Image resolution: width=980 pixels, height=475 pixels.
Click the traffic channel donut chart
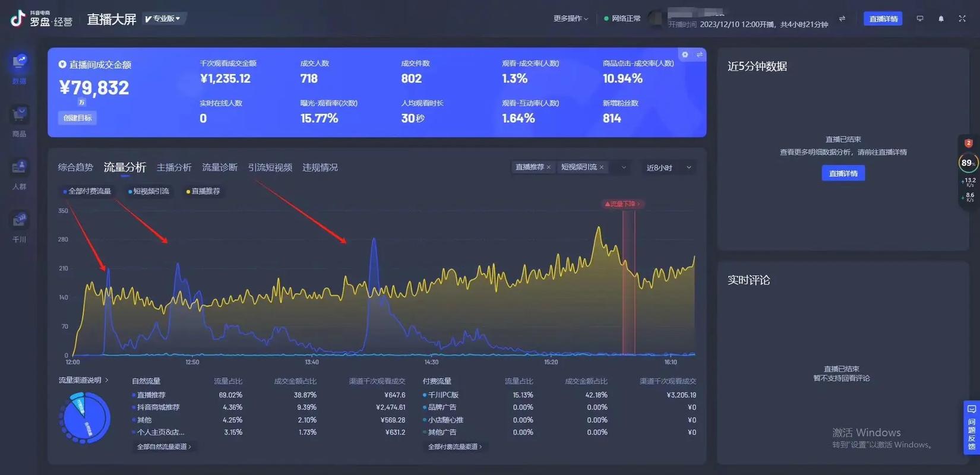pyautogui.click(x=84, y=418)
